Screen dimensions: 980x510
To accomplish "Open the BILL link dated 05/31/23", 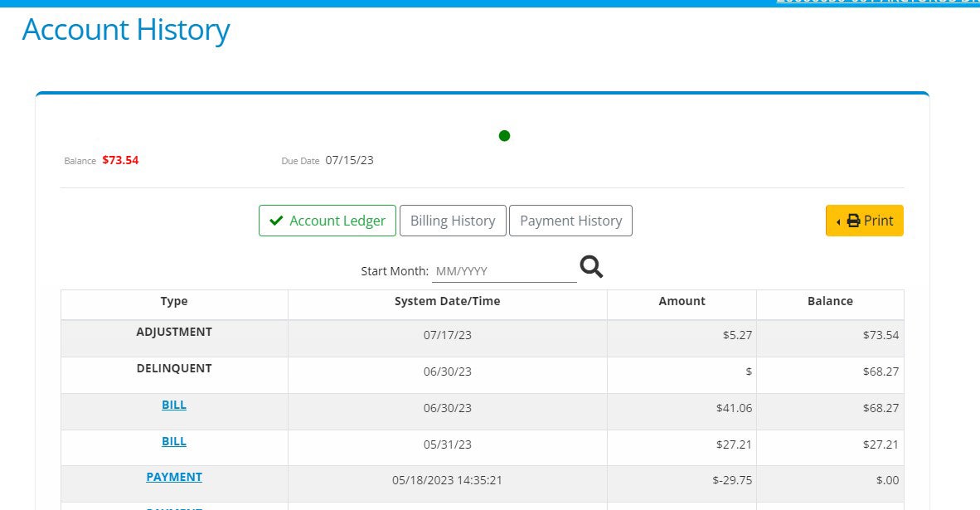I will [x=174, y=442].
